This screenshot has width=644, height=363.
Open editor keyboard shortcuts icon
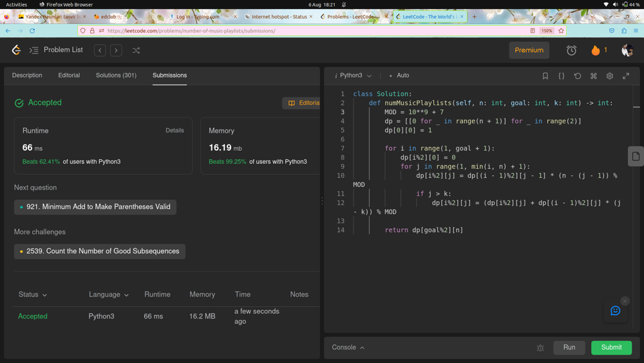[x=594, y=76]
